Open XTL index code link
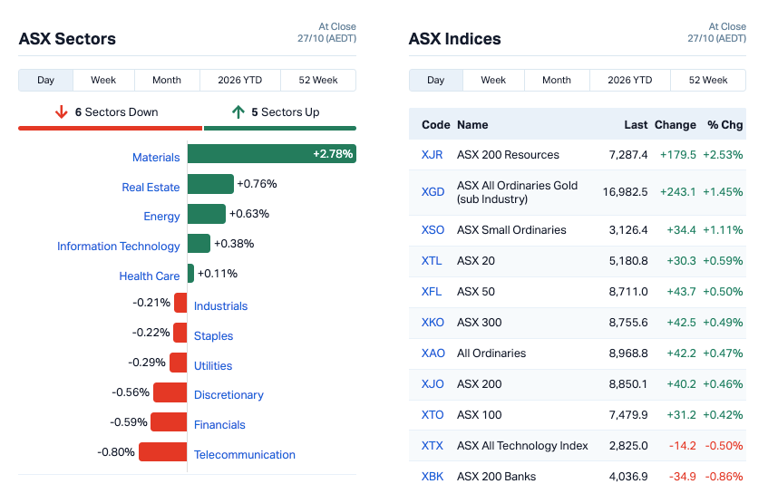Image resolution: width=768 pixels, height=484 pixels. point(432,261)
